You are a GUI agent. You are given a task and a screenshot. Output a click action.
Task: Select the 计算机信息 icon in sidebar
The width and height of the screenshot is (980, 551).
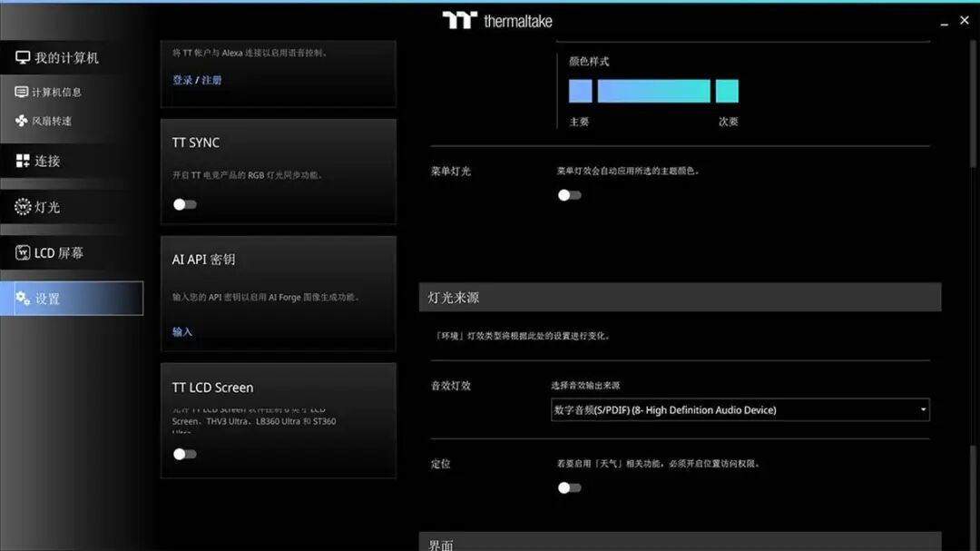(21, 92)
